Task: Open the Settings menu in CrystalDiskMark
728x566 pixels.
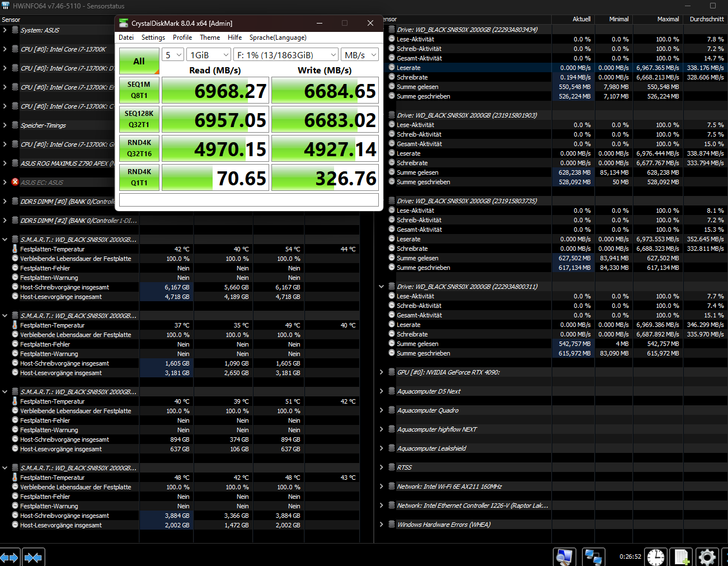Action: click(x=153, y=38)
